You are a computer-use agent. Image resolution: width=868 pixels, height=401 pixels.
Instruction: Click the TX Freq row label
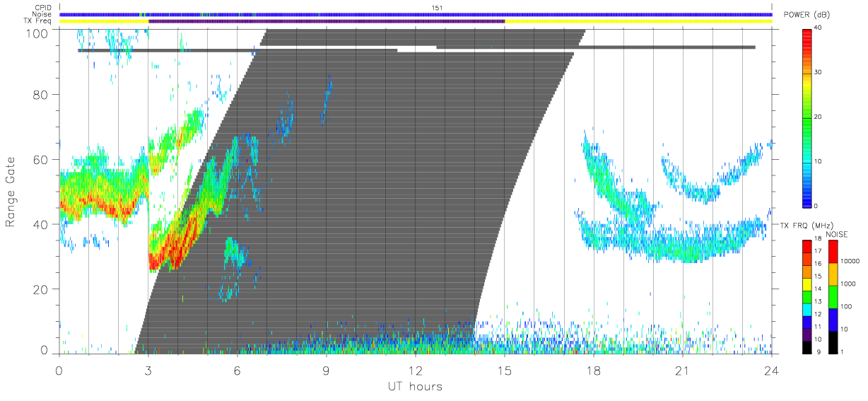click(37, 21)
